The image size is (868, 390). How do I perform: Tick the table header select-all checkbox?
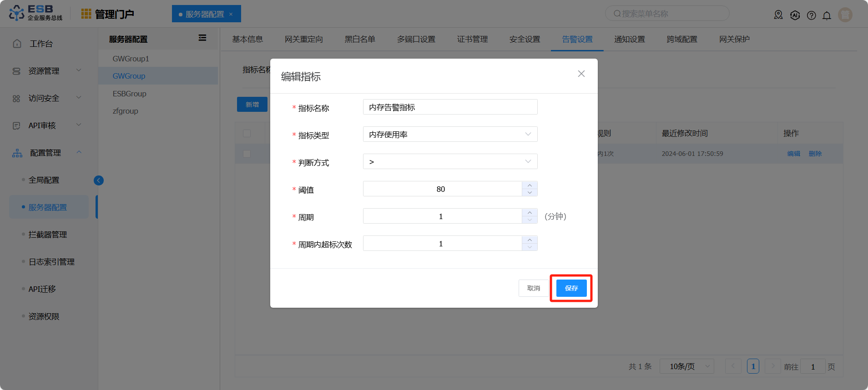click(x=247, y=133)
